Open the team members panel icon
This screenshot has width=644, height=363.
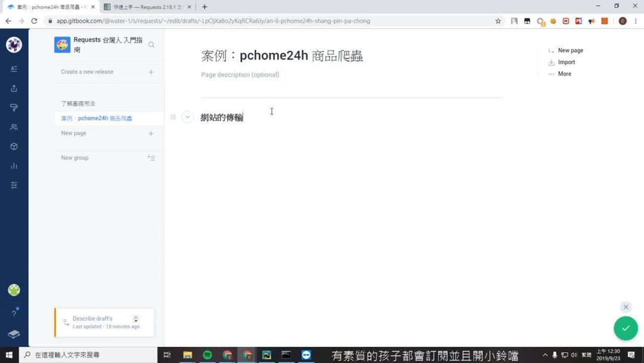pyautogui.click(x=14, y=127)
